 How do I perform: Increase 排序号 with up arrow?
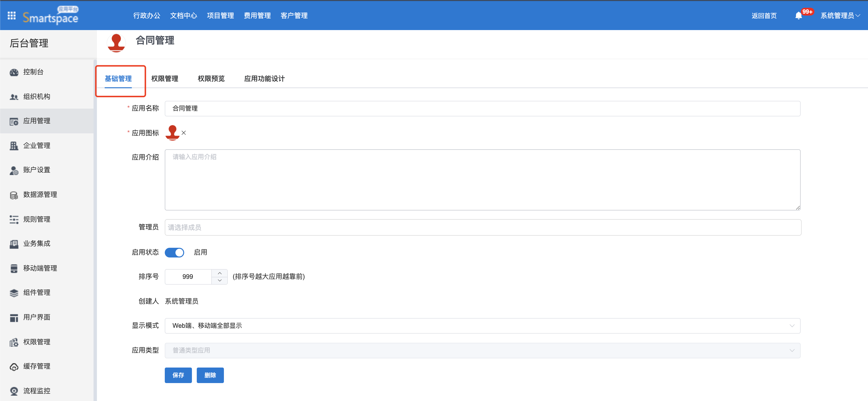(220, 273)
